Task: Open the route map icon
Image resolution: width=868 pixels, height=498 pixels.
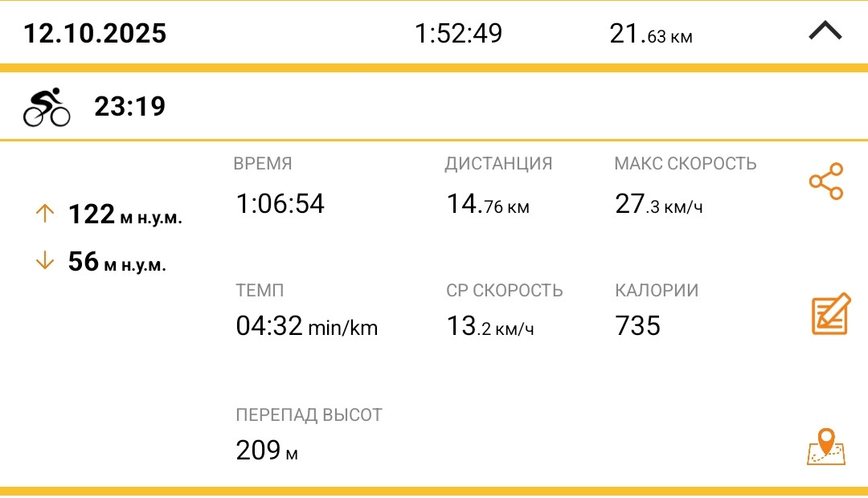Action: tap(826, 447)
